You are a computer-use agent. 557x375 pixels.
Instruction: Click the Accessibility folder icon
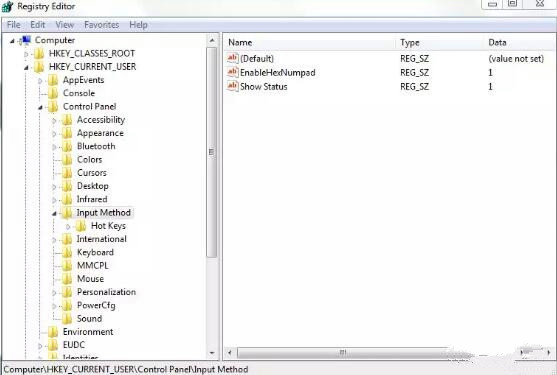(x=67, y=120)
